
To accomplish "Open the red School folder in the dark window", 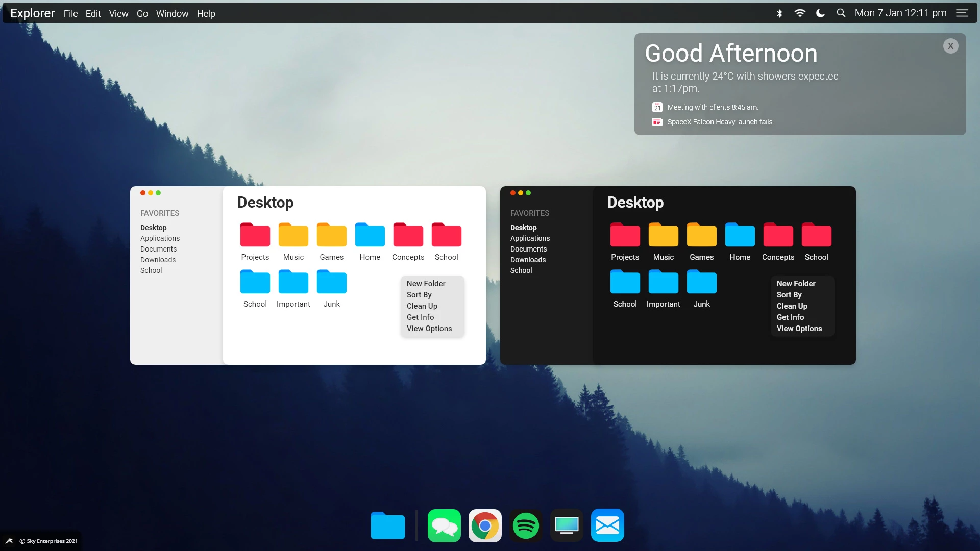I will tap(816, 235).
